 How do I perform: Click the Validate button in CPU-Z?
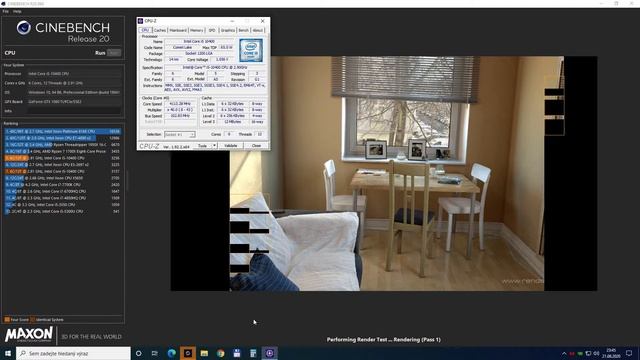[x=231, y=146]
